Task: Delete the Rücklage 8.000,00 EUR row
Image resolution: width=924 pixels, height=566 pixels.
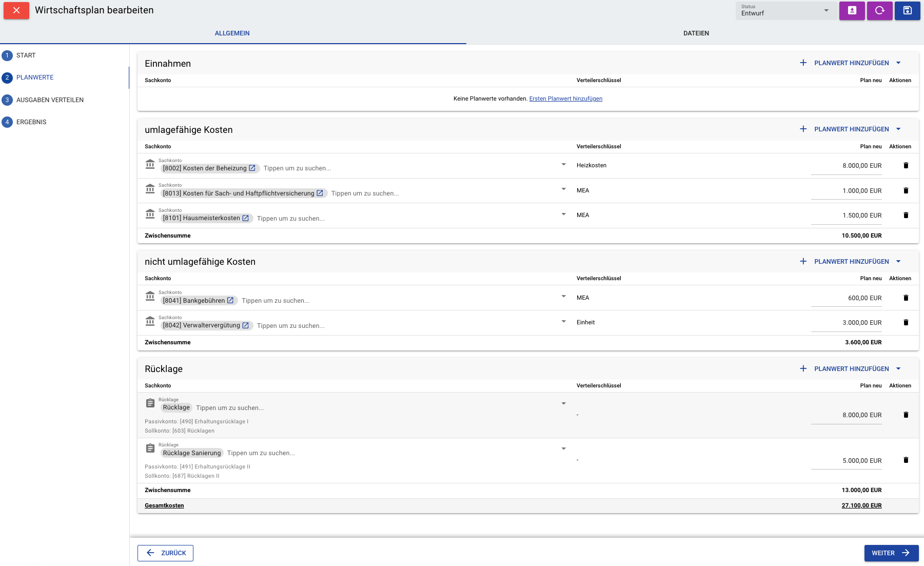Action: coord(906,415)
